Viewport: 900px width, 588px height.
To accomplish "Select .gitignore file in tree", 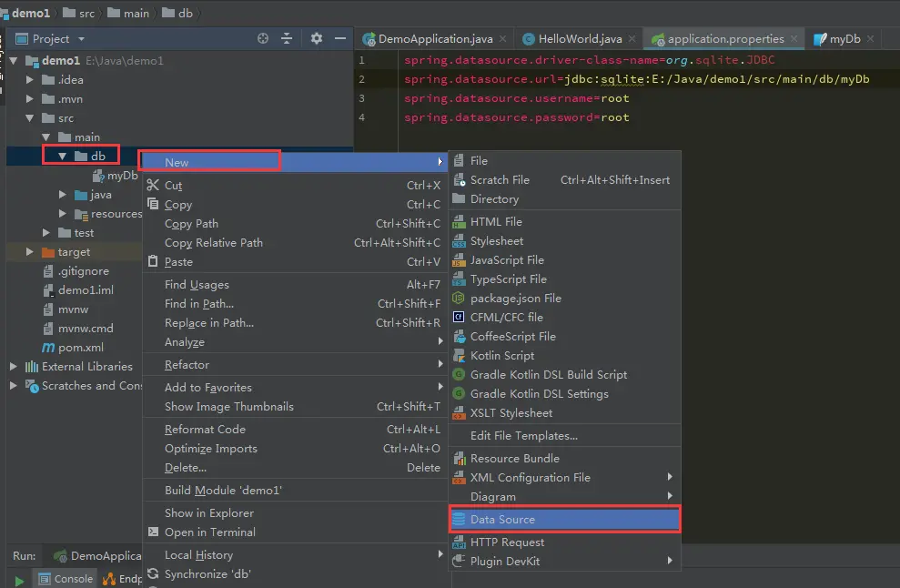I will pos(76,271).
